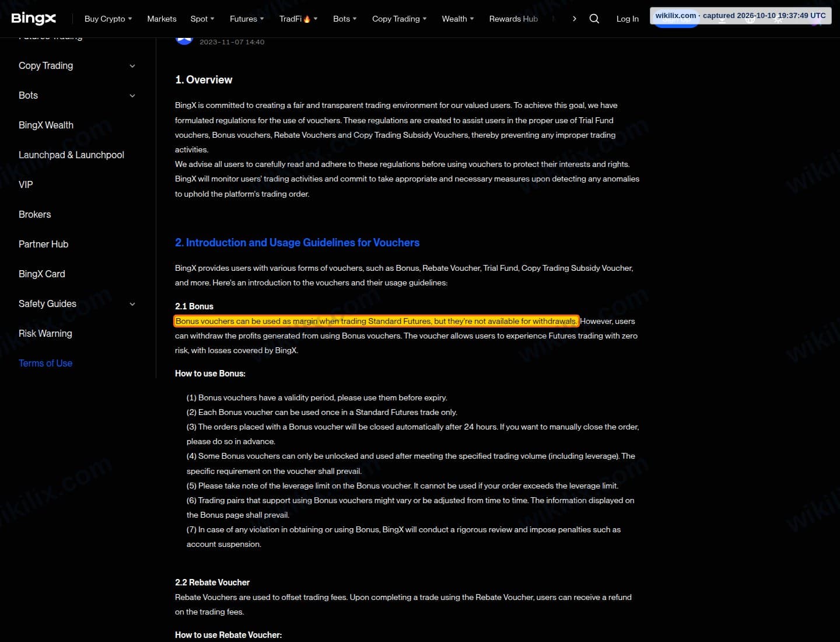The height and width of the screenshot is (642, 840).
Task: Click rule '(2) Each Bonus voucher can be used once'
Action: (x=322, y=412)
